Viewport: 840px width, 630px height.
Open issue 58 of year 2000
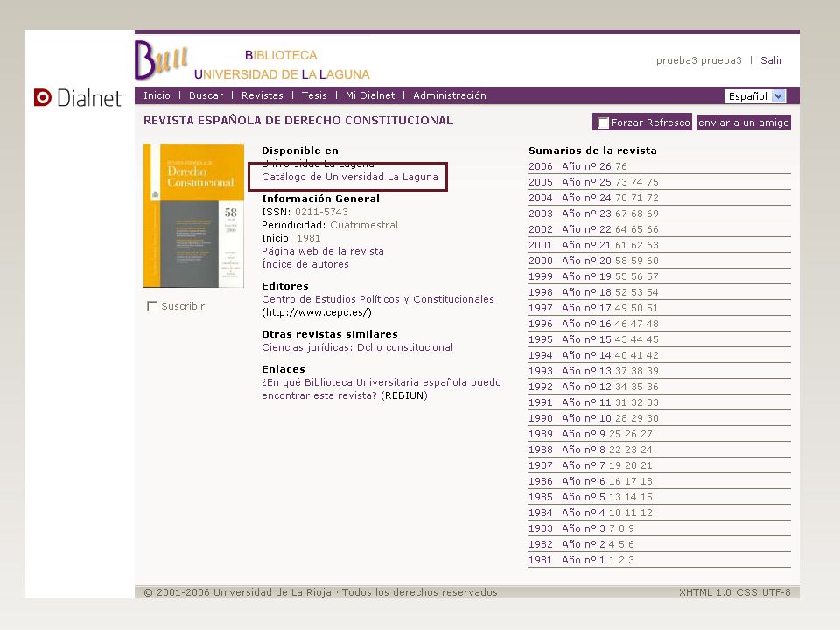621,261
